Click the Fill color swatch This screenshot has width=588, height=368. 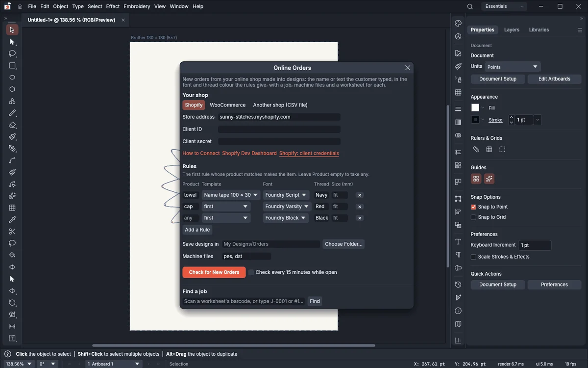pyautogui.click(x=475, y=108)
